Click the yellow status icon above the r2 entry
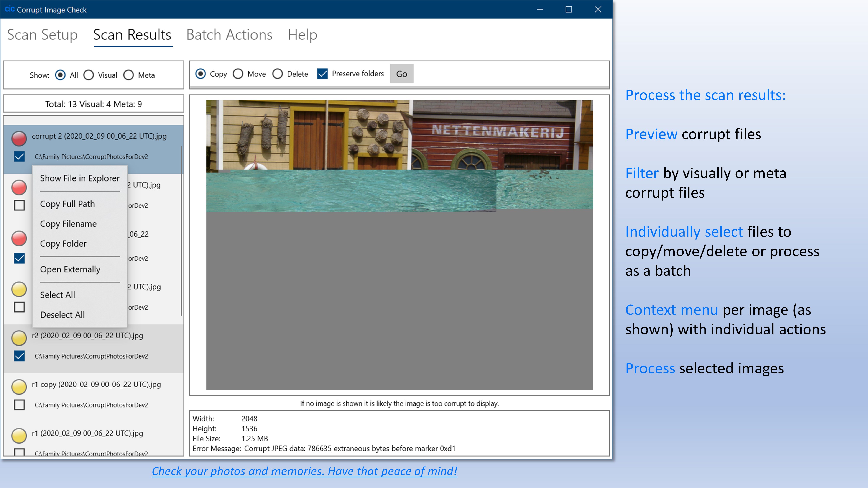The width and height of the screenshot is (868, 488). click(19, 289)
